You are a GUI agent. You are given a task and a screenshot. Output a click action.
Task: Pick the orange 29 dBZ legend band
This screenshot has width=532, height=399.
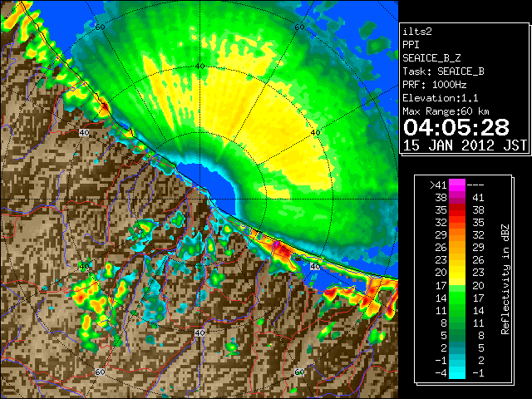[457, 235]
